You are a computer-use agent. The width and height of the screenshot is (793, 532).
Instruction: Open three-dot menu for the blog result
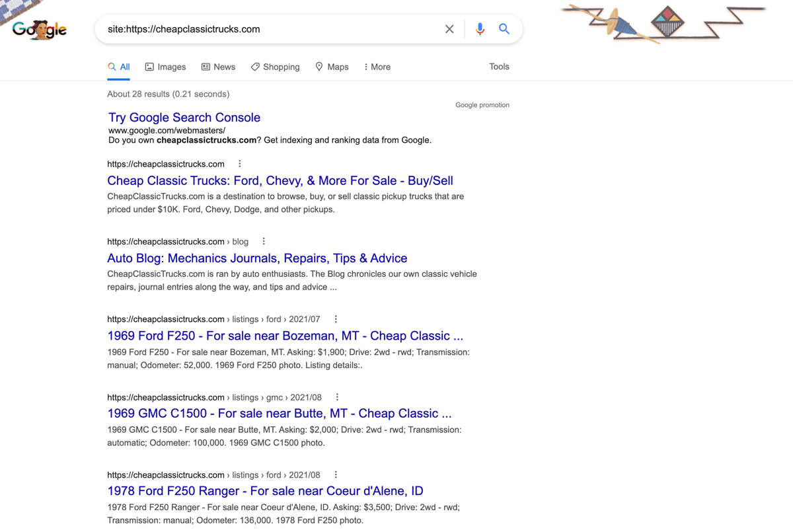coord(264,241)
